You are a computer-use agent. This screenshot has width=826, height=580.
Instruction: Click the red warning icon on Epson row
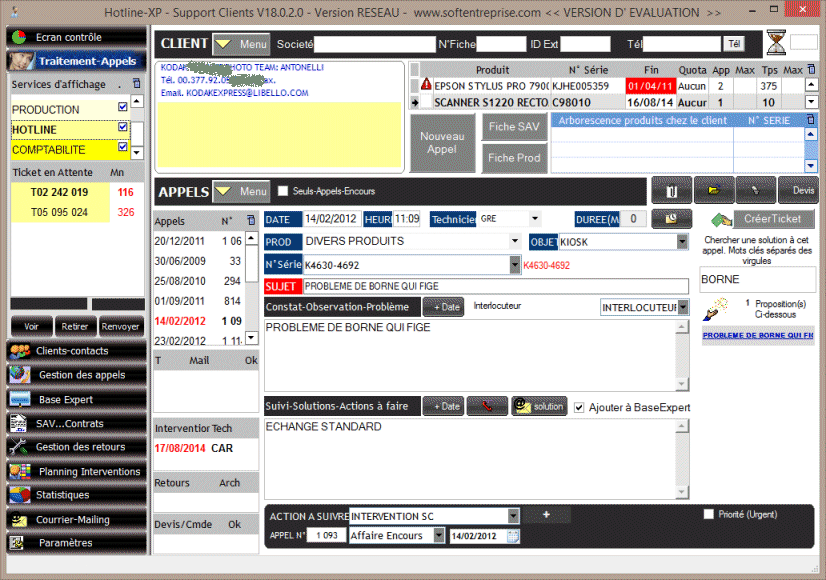tap(427, 86)
